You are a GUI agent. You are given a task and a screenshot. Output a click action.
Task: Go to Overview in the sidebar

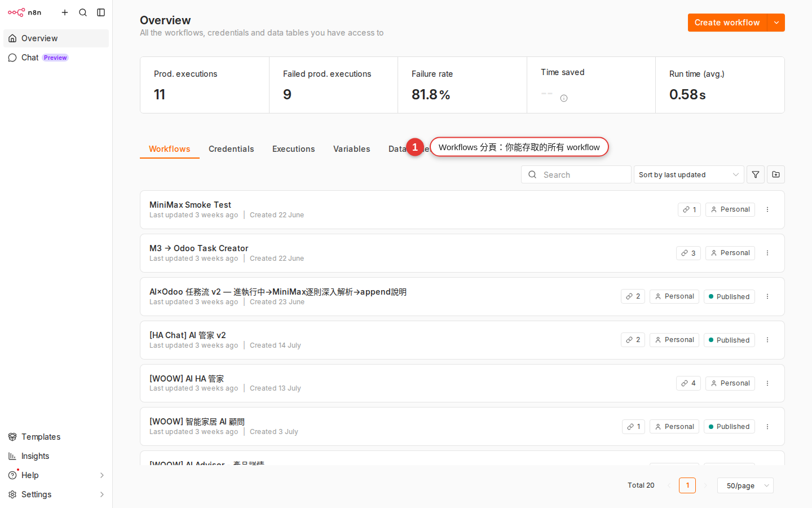(56, 38)
